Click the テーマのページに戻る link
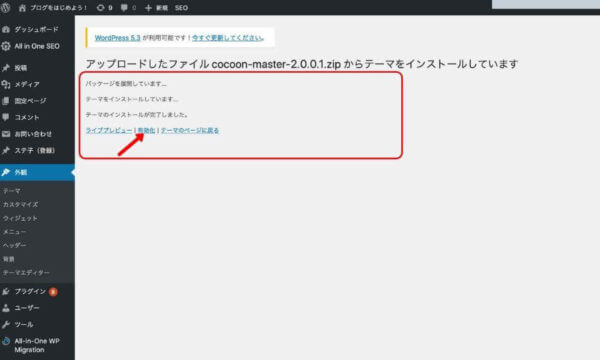 190,130
